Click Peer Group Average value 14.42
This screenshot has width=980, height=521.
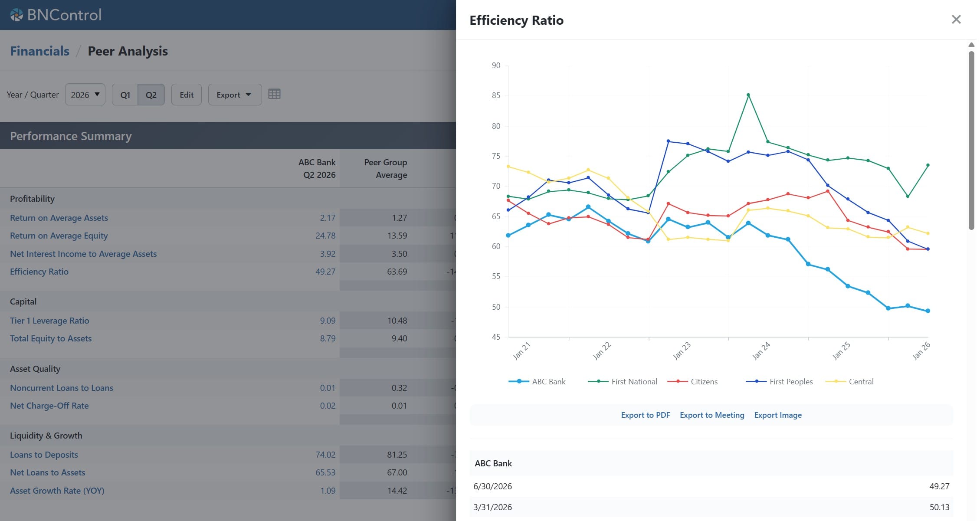[397, 491]
